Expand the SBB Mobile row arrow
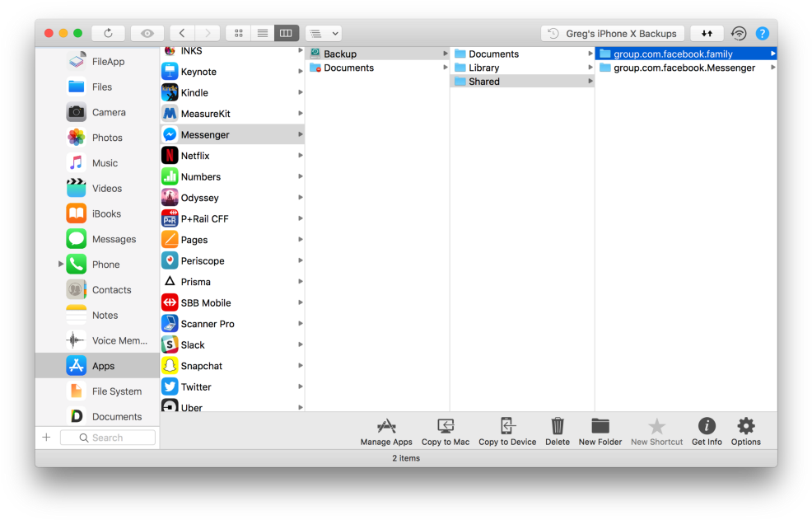812x520 pixels. click(x=301, y=302)
